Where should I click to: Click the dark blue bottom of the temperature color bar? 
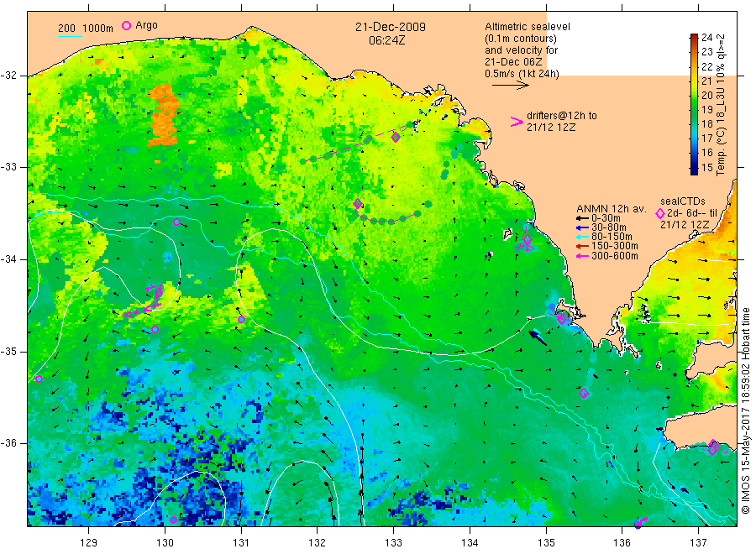click(x=694, y=170)
